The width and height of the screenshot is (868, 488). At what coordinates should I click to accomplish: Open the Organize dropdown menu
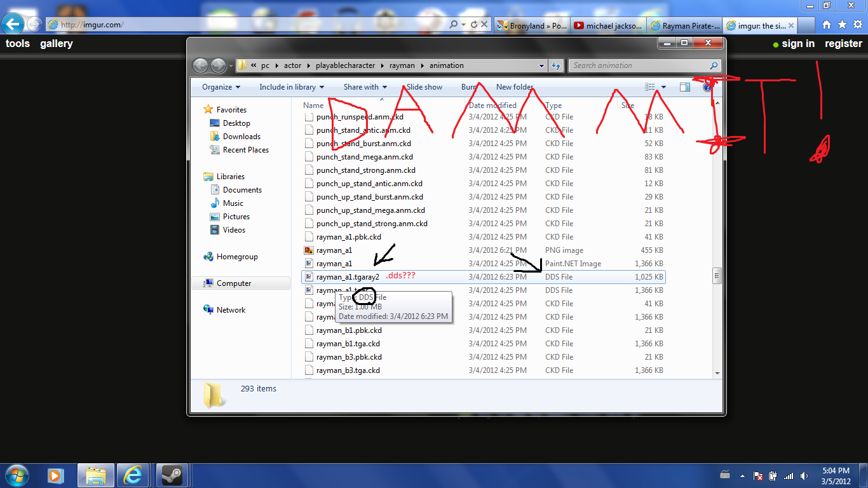(221, 87)
